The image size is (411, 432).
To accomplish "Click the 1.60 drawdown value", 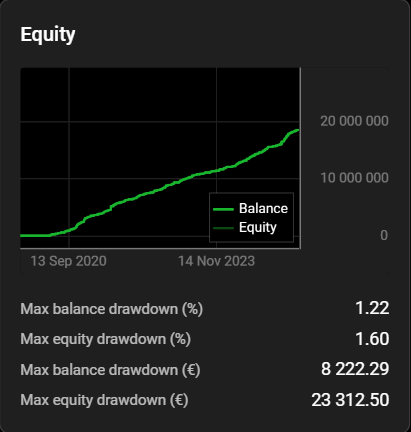I will pos(372,339).
